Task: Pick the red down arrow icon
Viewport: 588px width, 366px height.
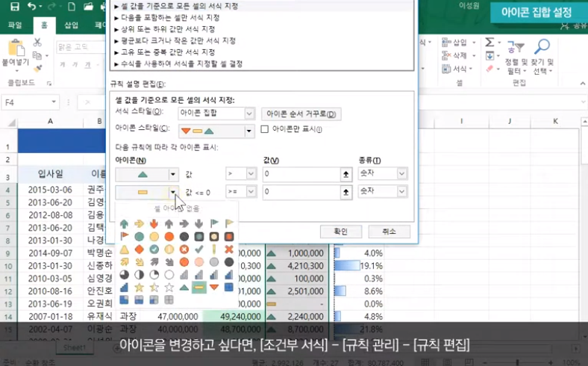Action: tap(154, 224)
